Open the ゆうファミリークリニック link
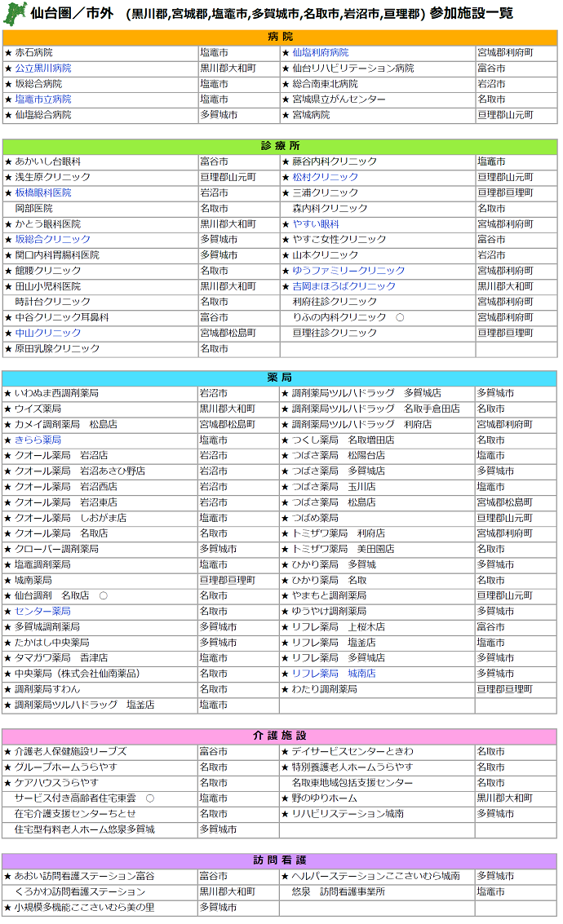The height and width of the screenshot is (924, 563). 349,271
